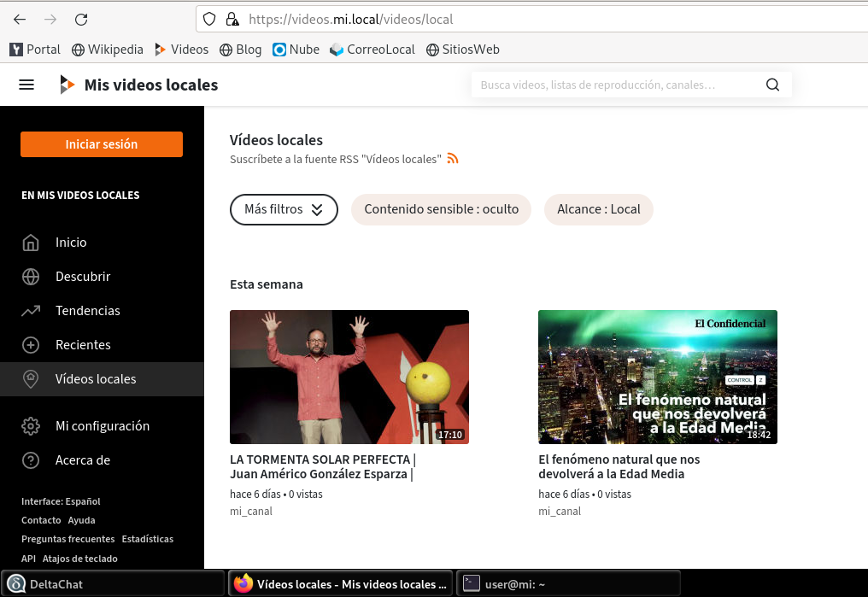
Task: Open the SitiosWeb bookmark
Action: [x=463, y=50]
